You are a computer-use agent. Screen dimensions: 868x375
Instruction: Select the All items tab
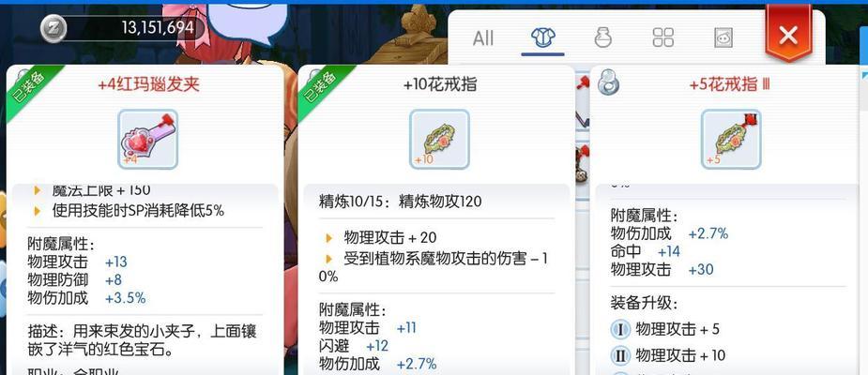tap(482, 38)
